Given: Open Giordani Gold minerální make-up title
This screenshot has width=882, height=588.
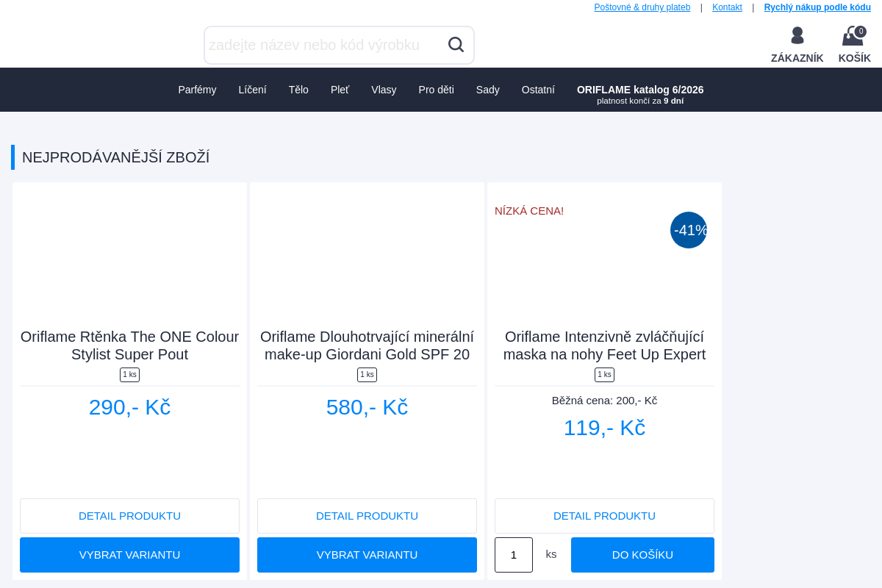Looking at the screenshot, I should pos(367,345).
